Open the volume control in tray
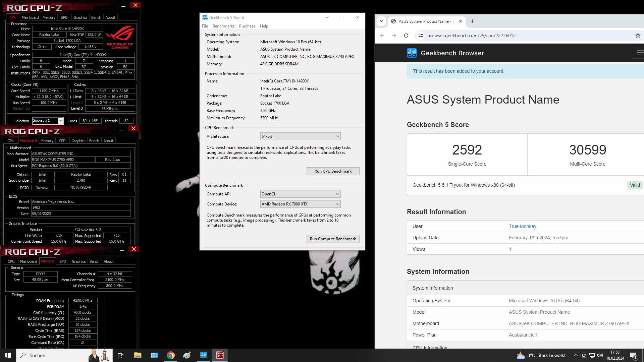This screenshot has width=644, height=362. (x=600, y=355)
